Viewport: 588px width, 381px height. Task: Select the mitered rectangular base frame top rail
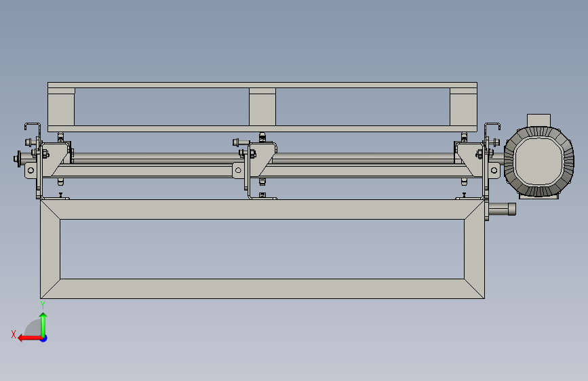pyautogui.click(x=262, y=209)
